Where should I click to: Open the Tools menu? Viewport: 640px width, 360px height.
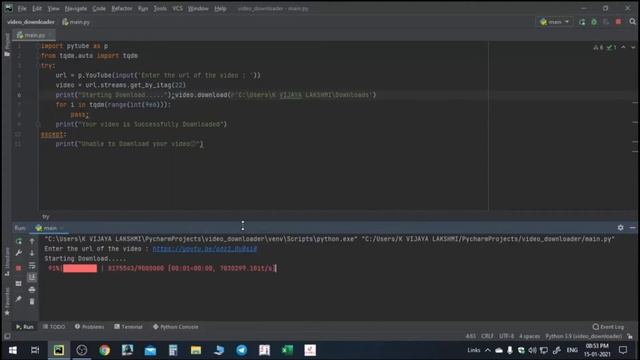160,8
